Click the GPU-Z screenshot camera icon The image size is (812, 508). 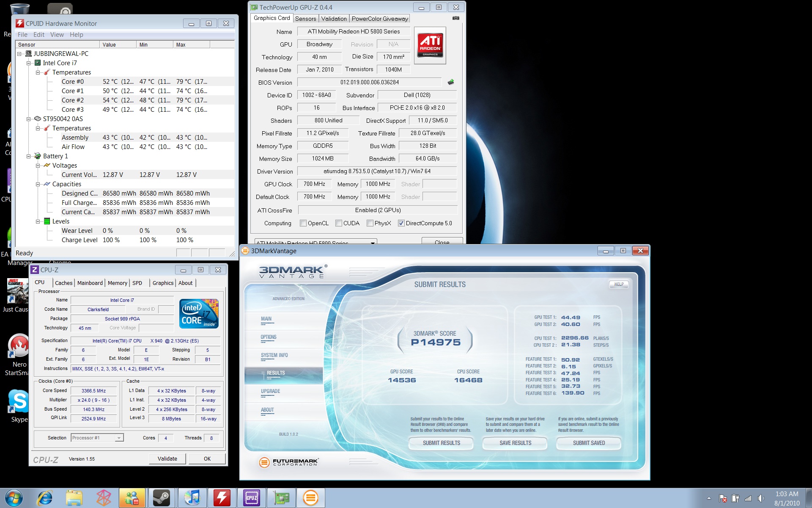(x=455, y=18)
